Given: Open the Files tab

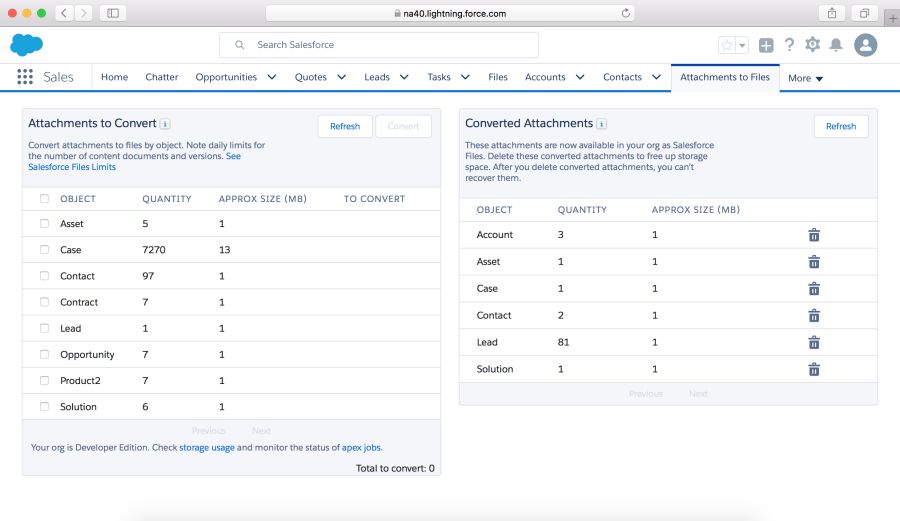Looking at the screenshot, I should coord(498,77).
